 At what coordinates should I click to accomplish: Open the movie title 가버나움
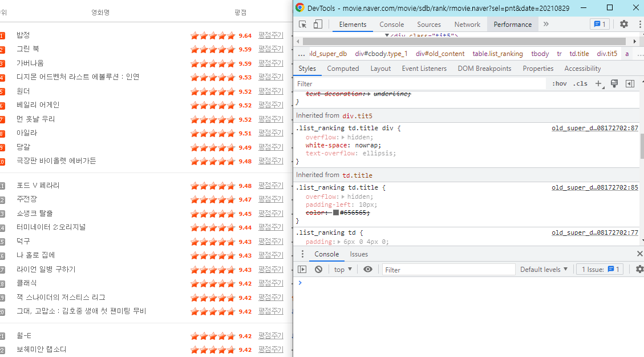[30, 63]
